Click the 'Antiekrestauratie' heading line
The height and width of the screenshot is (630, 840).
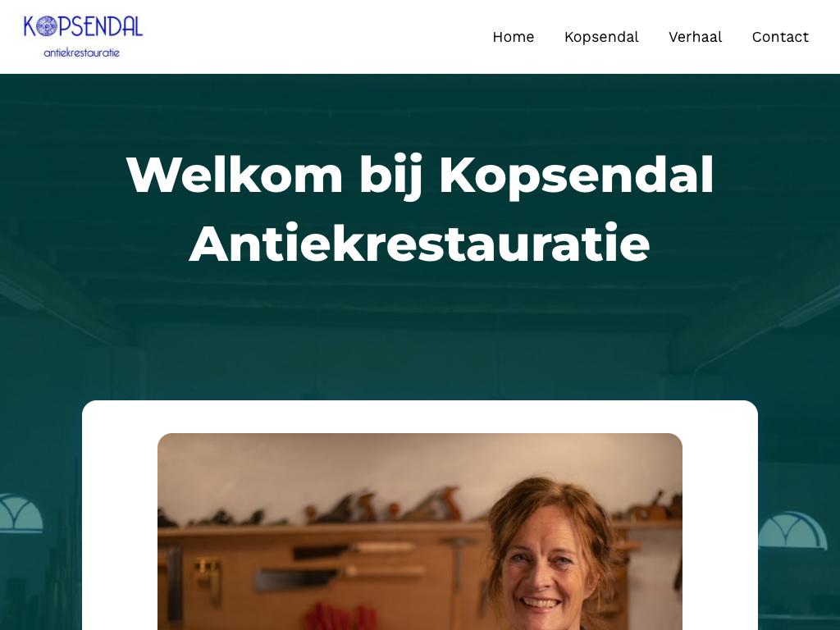tap(419, 244)
